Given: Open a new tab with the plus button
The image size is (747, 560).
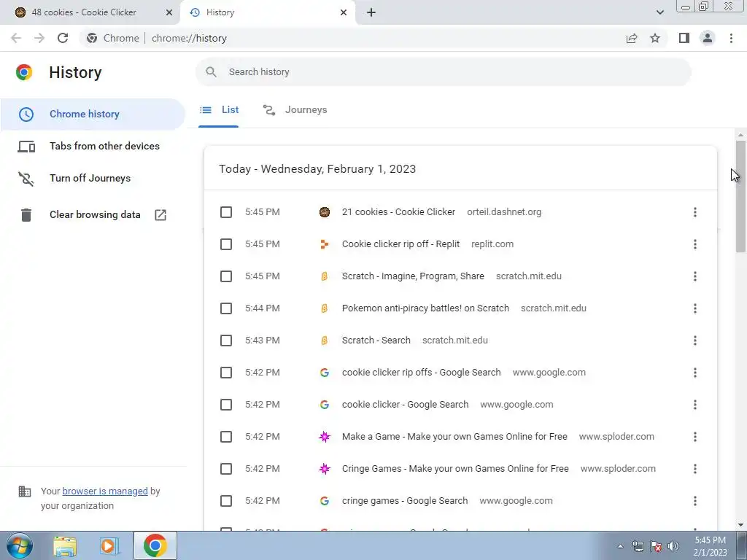Looking at the screenshot, I should pos(371,12).
